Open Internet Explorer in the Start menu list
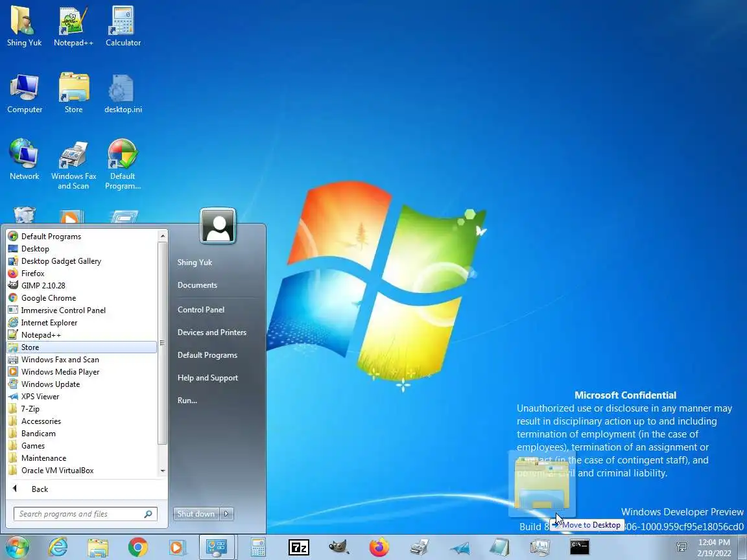The width and height of the screenshot is (747, 560). [82, 323]
